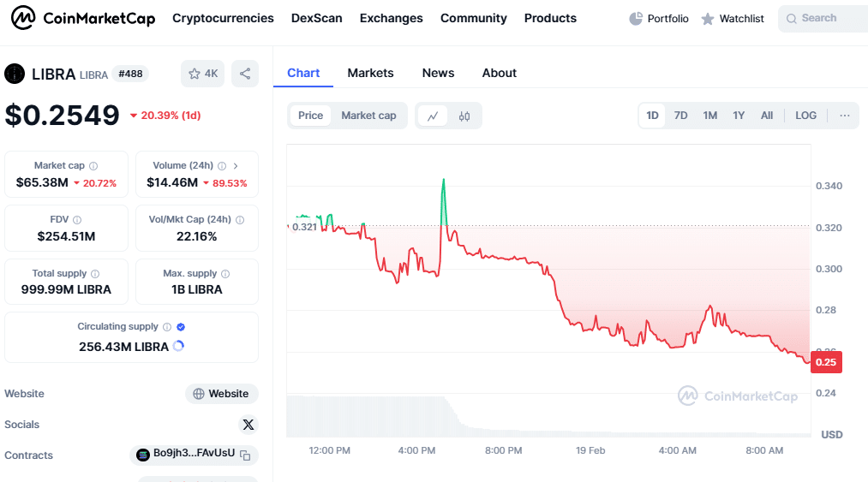
Task: Select candlestick chart type icon
Action: [464, 116]
